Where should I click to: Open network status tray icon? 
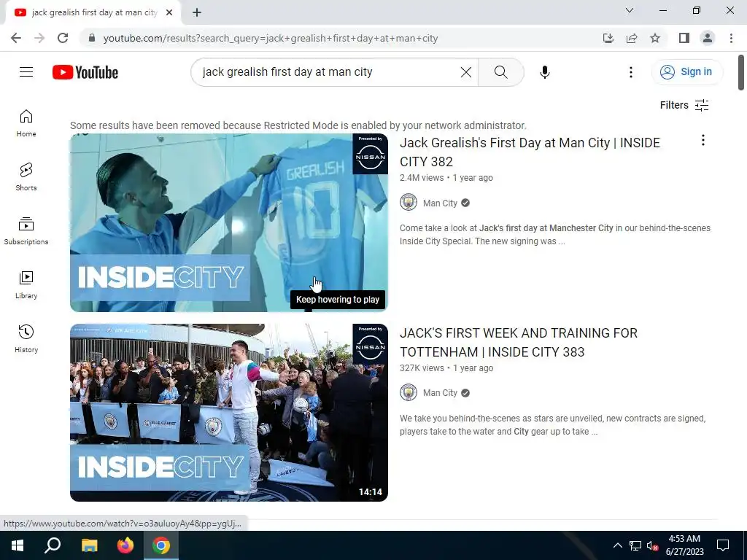tap(635, 545)
